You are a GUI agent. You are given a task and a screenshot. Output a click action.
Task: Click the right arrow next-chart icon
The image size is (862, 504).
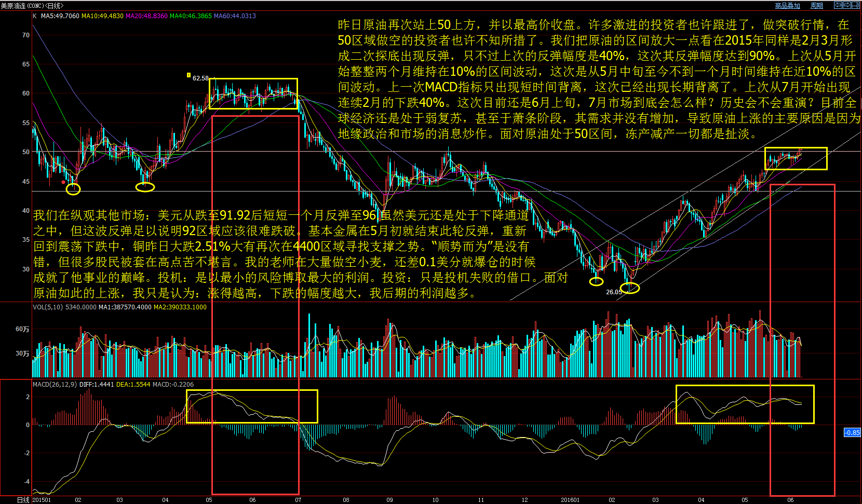(x=846, y=5)
